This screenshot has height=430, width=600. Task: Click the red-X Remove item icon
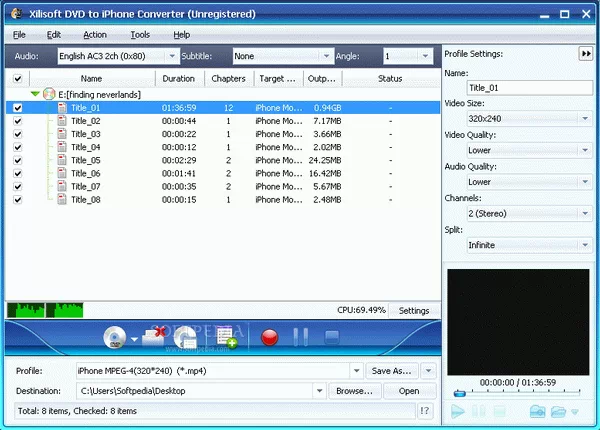(x=153, y=337)
